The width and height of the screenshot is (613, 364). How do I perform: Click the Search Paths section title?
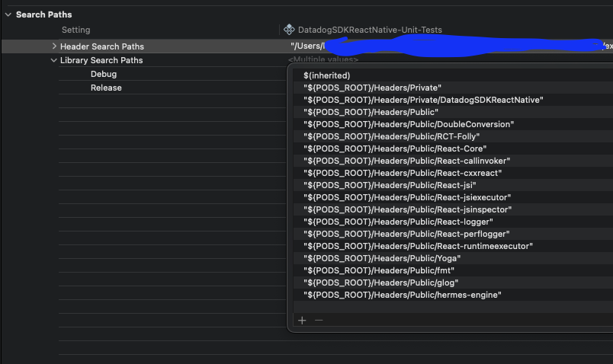tap(43, 14)
